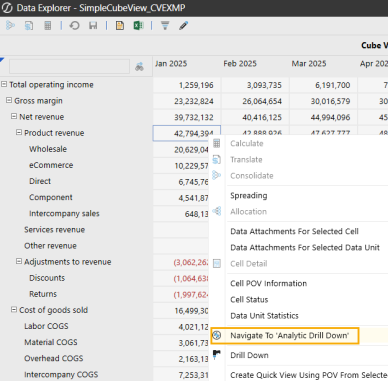Choose Spreading from the context menu

click(x=249, y=195)
